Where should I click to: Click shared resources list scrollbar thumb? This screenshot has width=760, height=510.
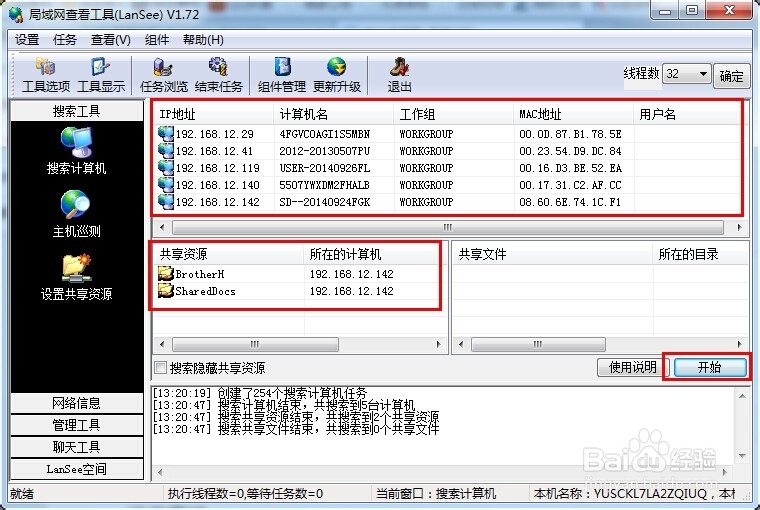[x=255, y=344]
